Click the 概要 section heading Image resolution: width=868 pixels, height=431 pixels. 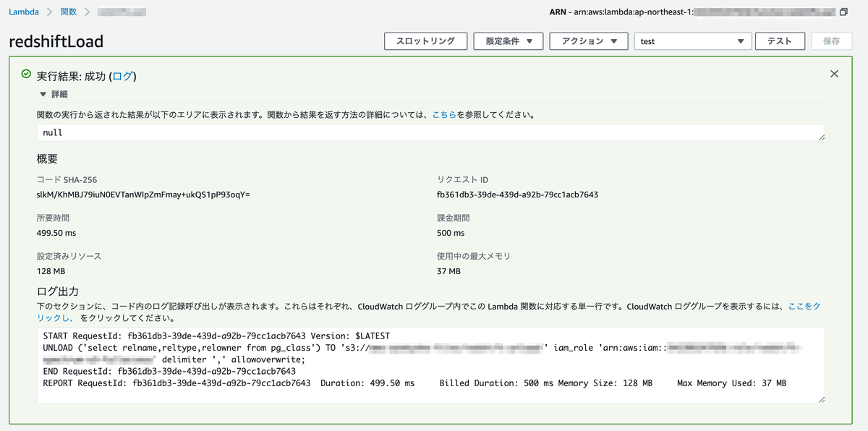[47, 159]
